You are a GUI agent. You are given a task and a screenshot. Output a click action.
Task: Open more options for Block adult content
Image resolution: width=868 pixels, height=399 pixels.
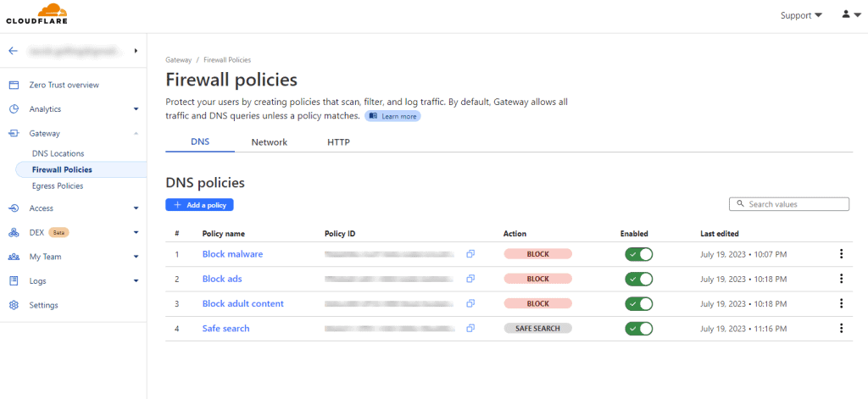coord(841,303)
